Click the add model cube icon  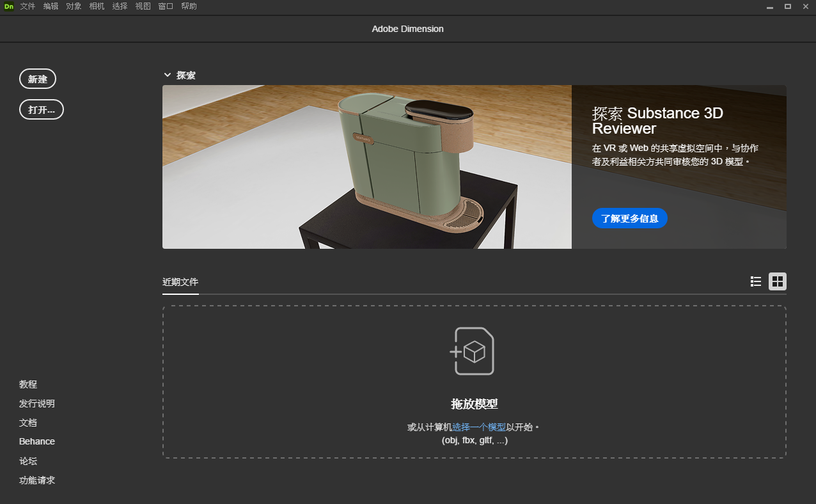(x=472, y=351)
